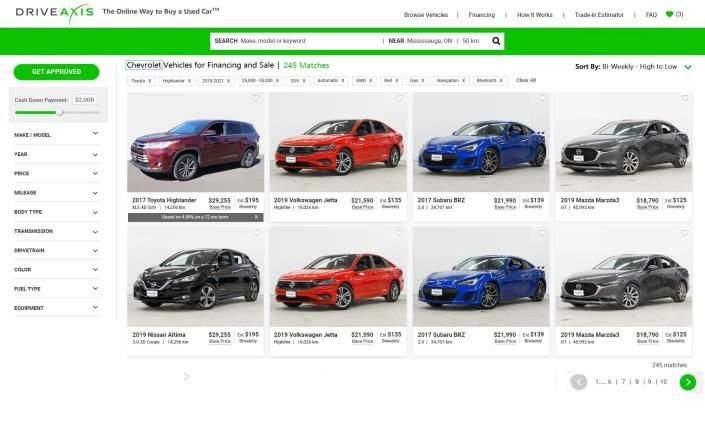Click the Mississauga, ON location field
Image resolution: width=705 pixels, height=429 pixels.
(429, 41)
